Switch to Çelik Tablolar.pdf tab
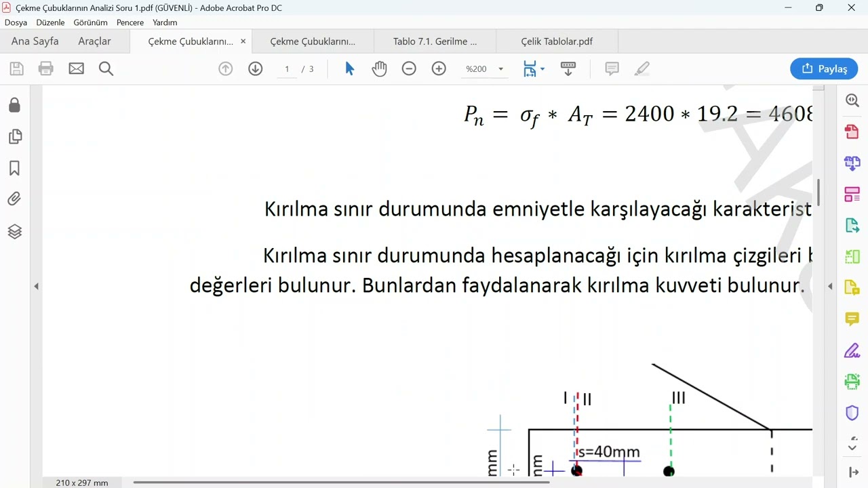The height and width of the screenshot is (488, 868). tap(557, 41)
